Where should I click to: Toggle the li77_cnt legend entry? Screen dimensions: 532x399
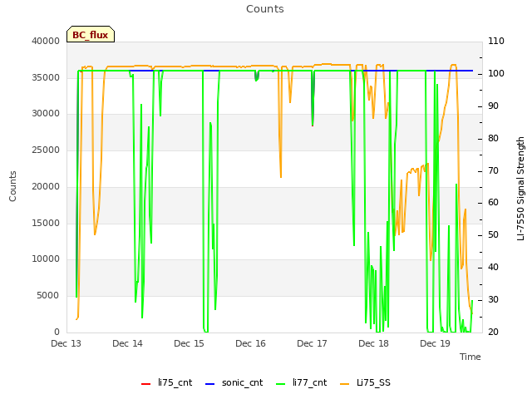coord(302,383)
